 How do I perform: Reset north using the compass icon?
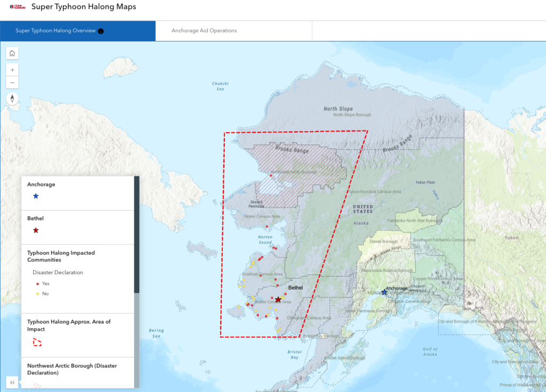click(12, 99)
